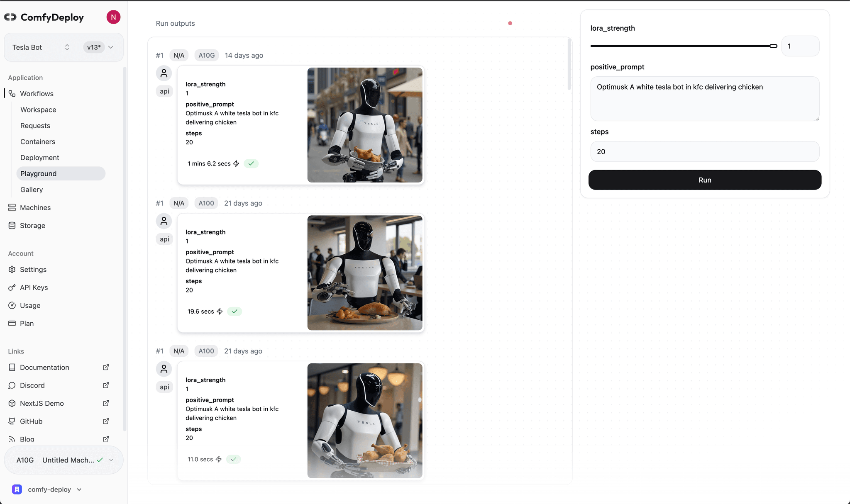Screen dimensions: 850x504
Task: Click the positive_prompt text area
Action: point(704,99)
